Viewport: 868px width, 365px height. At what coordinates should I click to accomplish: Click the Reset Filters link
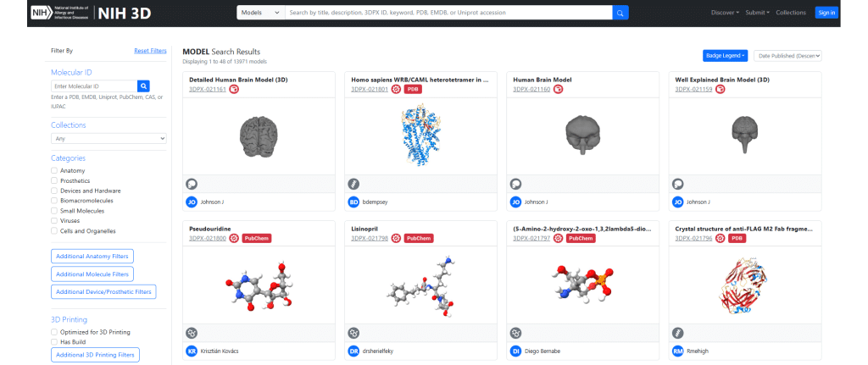(150, 51)
